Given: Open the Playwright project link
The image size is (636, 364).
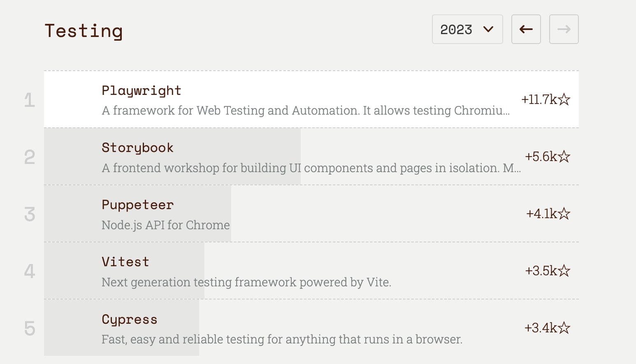Looking at the screenshot, I should 141,90.
